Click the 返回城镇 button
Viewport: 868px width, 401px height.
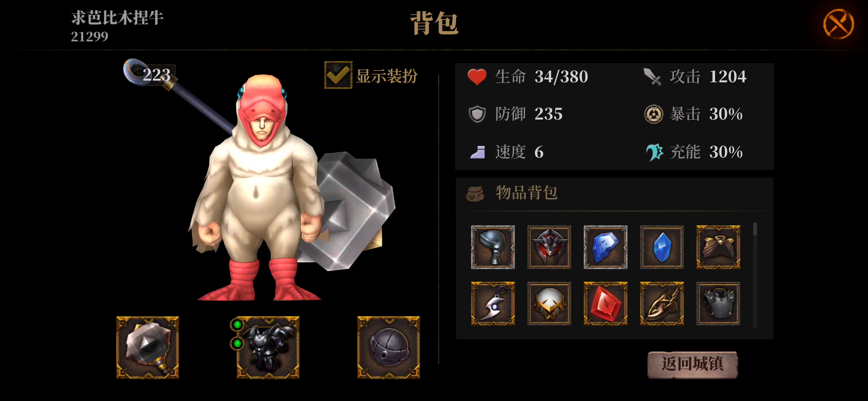click(692, 365)
